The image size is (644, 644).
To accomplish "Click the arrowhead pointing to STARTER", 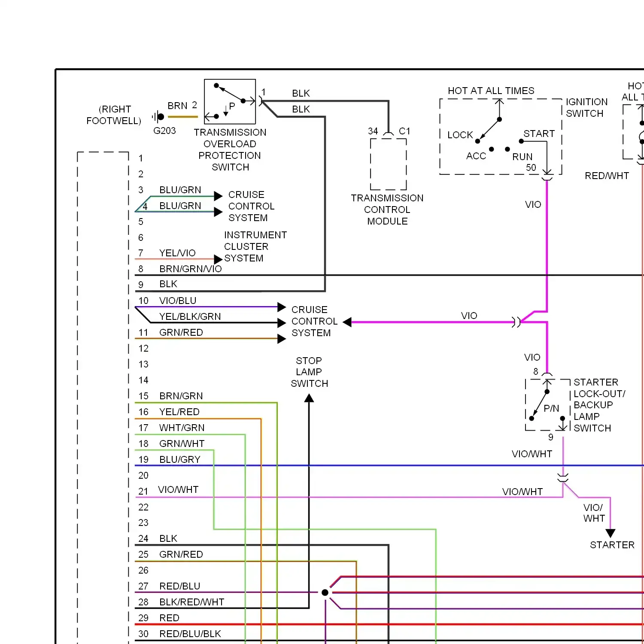I will pos(611,534).
